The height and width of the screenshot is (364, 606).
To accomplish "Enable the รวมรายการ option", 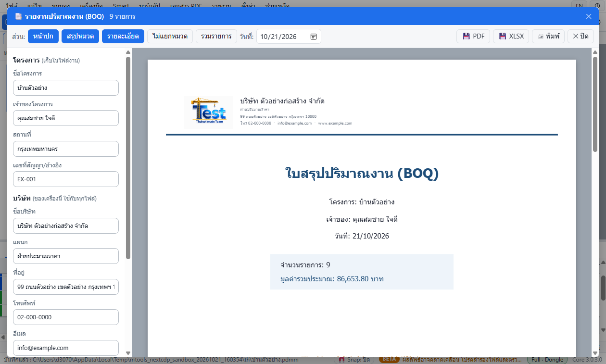I will [216, 37].
